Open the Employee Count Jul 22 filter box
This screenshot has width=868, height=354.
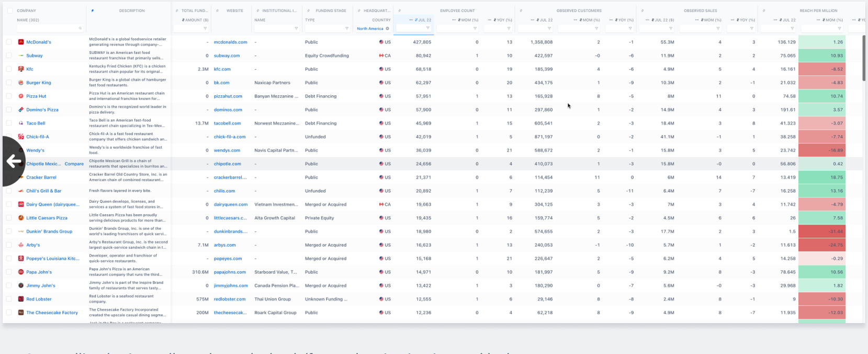tap(413, 28)
